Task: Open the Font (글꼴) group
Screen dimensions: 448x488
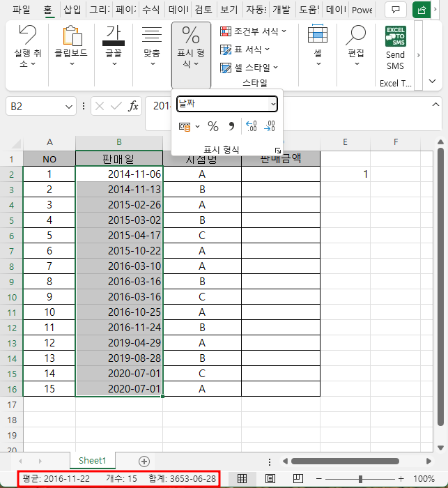Action: coord(114,47)
